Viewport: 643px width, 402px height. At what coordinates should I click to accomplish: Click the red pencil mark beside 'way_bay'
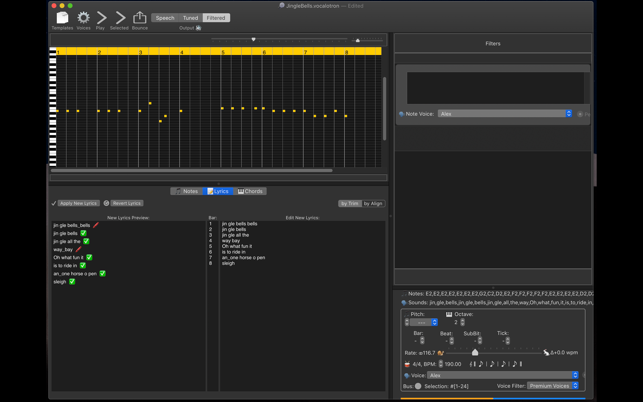tap(78, 249)
